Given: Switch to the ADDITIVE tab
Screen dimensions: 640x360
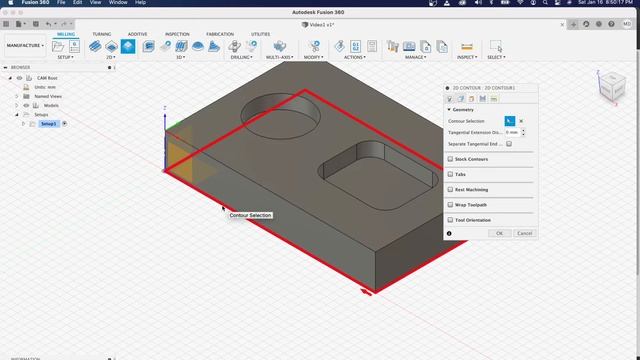Looking at the screenshot, I should [x=138, y=34].
